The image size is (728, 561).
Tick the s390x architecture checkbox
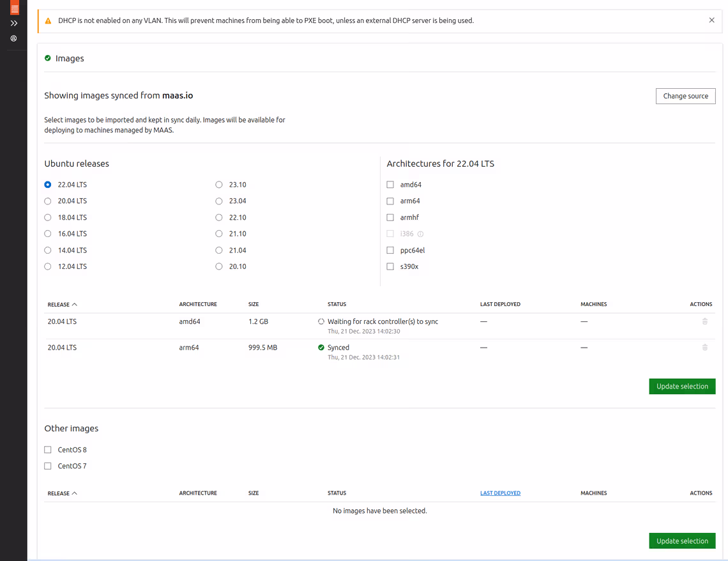click(390, 266)
